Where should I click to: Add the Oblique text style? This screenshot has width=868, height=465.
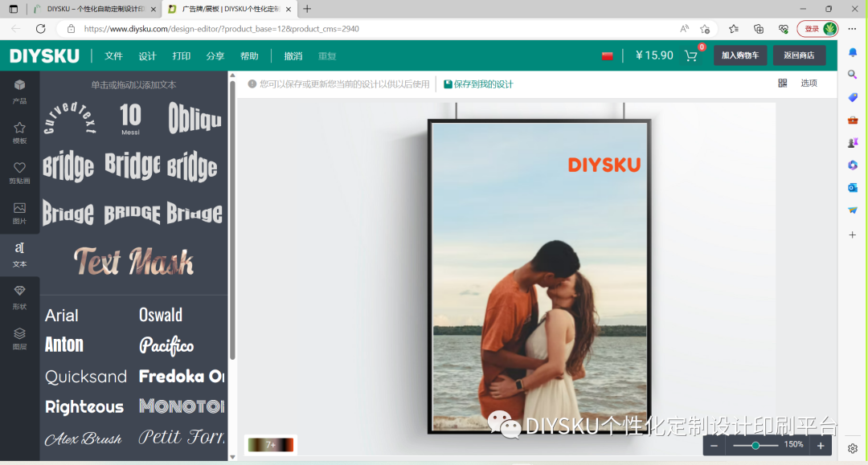pos(194,117)
